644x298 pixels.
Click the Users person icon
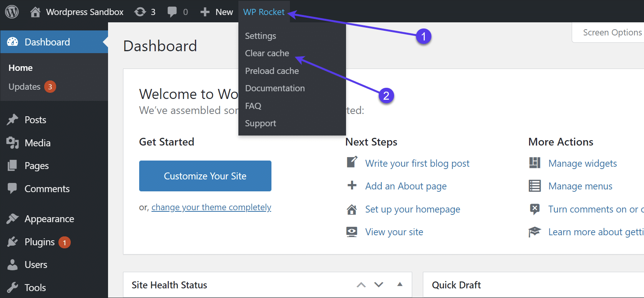tap(13, 265)
